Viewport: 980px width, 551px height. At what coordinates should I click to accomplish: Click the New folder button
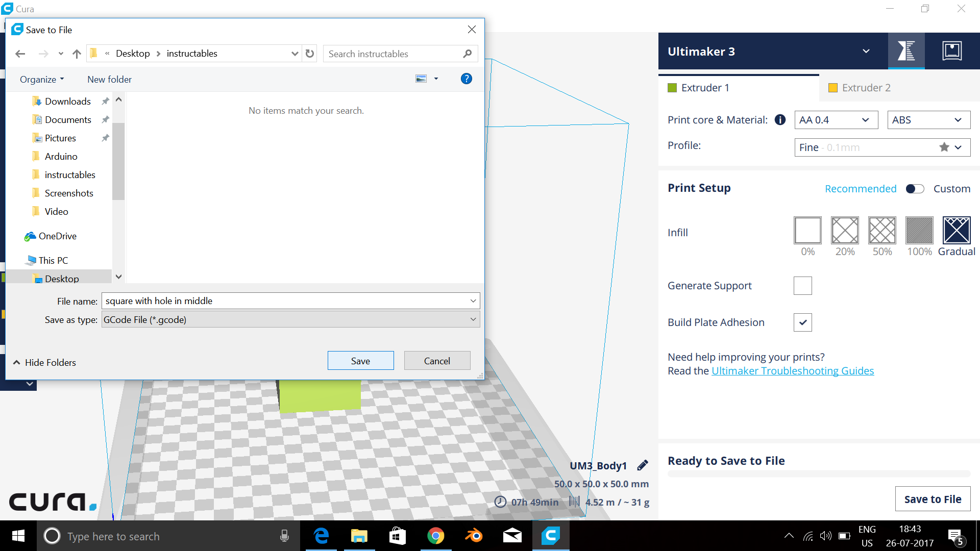109,80
